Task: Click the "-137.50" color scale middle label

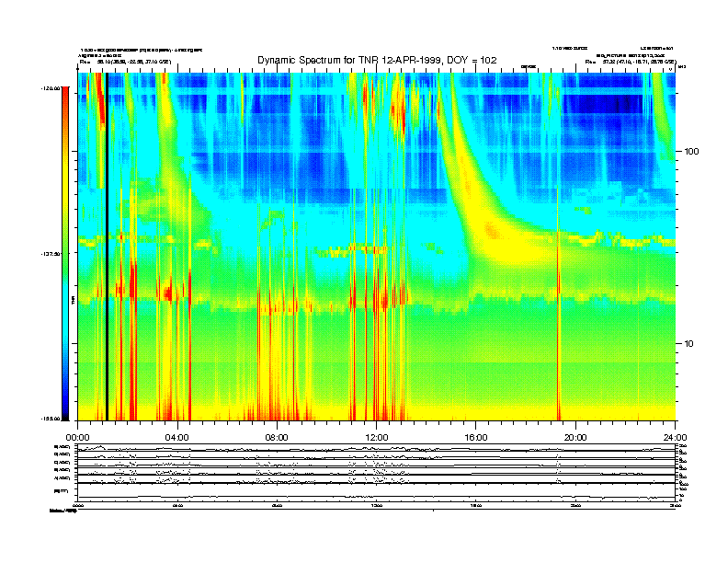Action: click(51, 254)
